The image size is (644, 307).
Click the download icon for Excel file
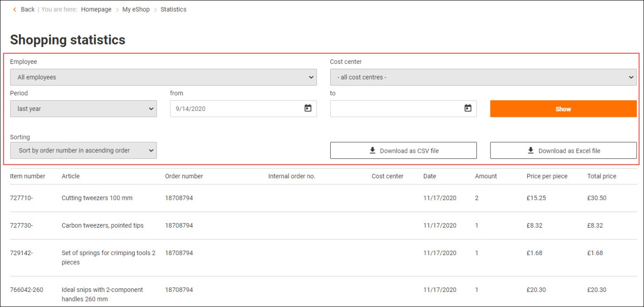[x=531, y=151]
